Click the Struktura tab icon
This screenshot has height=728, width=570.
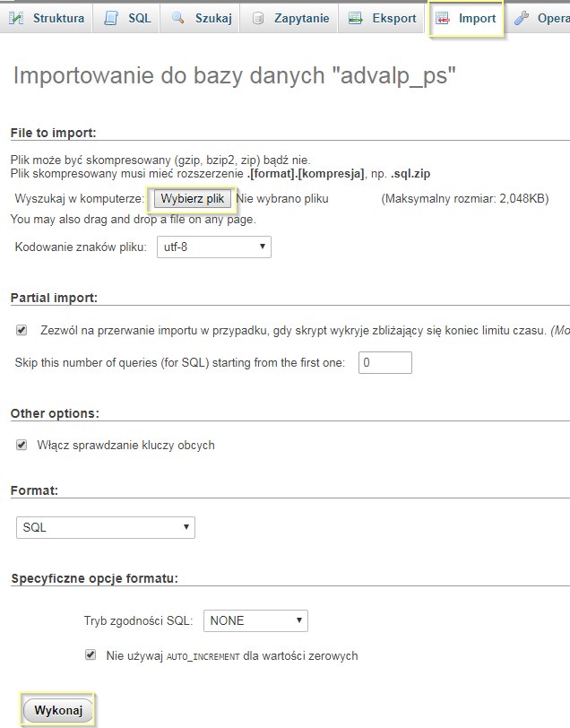(x=17, y=18)
